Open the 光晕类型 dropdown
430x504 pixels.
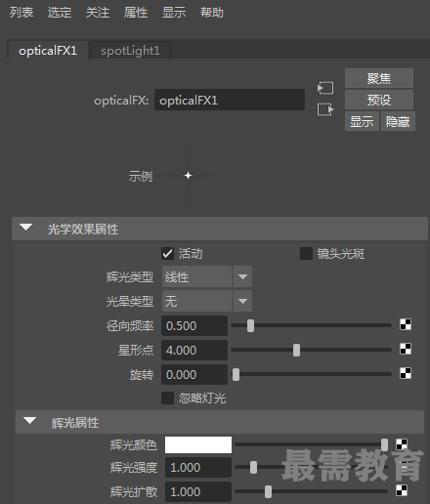207,301
